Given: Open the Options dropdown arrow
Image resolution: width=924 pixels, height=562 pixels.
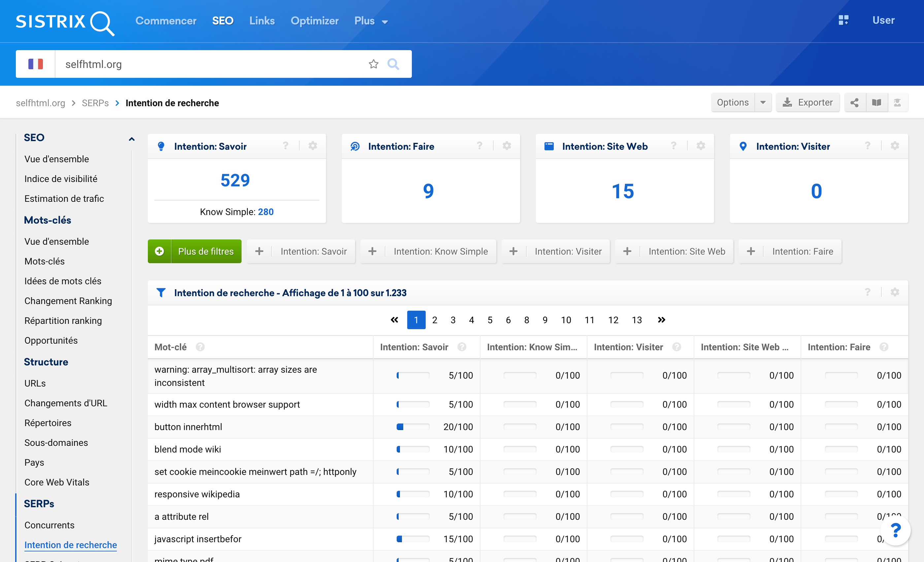Looking at the screenshot, I should coord(763,103).
